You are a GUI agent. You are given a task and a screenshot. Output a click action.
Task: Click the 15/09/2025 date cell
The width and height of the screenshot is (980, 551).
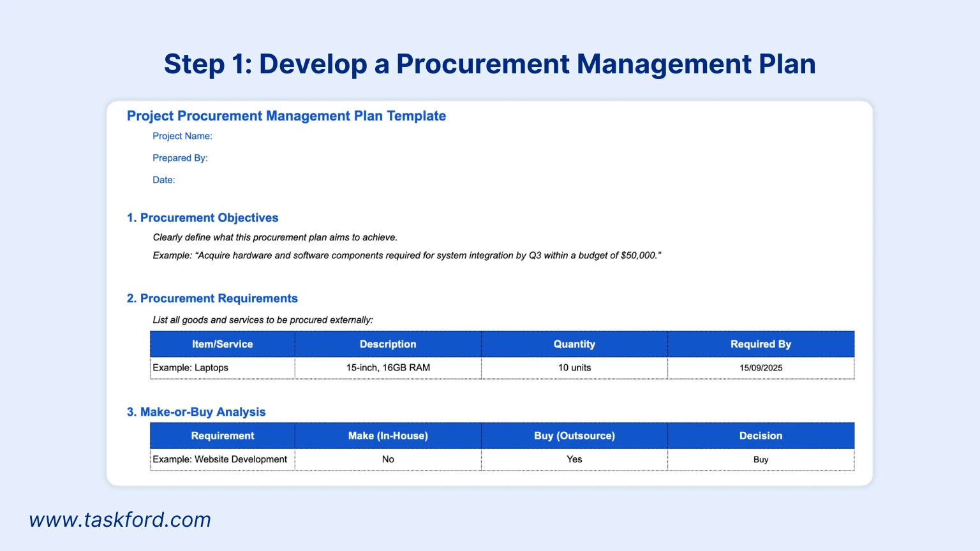pos(761,368)
